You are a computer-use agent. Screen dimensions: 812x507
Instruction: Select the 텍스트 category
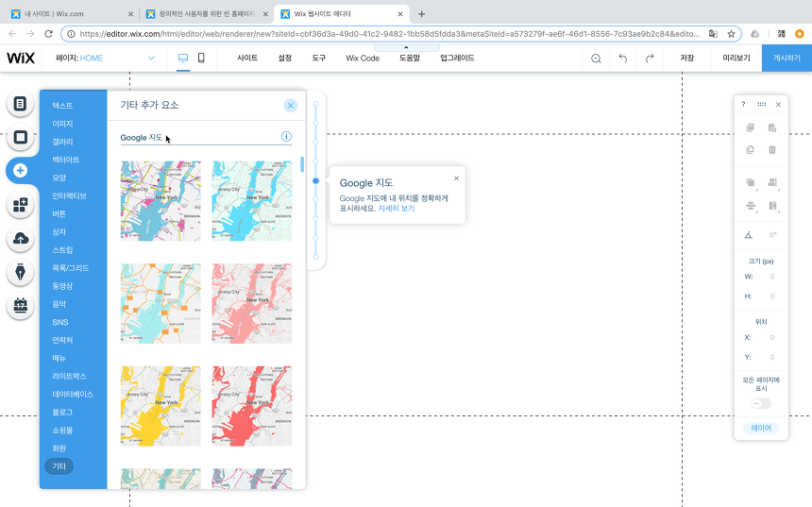click(62, 106)
